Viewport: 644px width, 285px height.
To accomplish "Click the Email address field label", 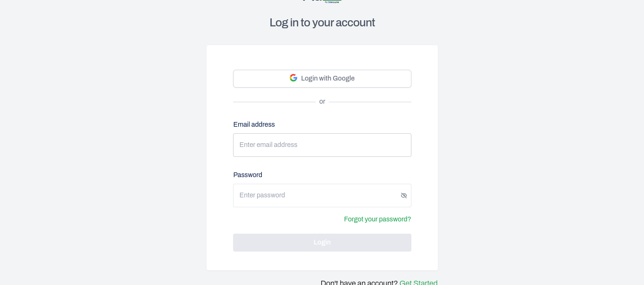I will (254, 124).
